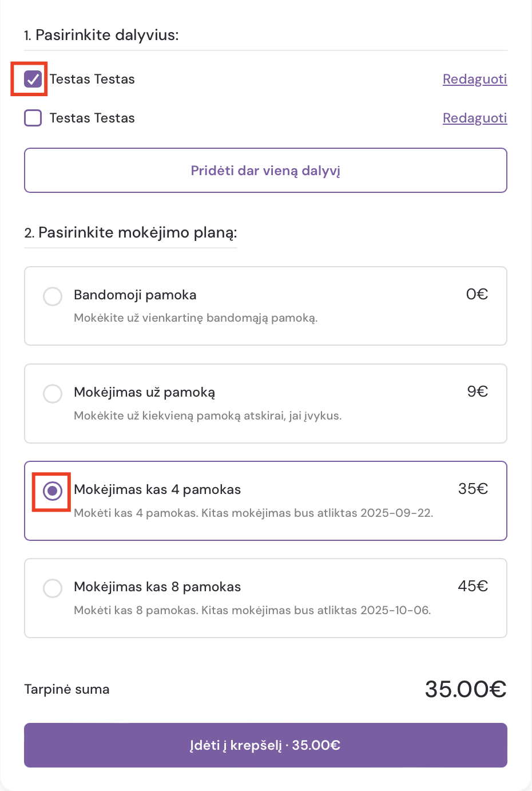Click description mentioning next payment 2025-10-06
Image resolution: width=532 pixels, height=791 pixels.
pyautogui.click(x=252, y=610)
